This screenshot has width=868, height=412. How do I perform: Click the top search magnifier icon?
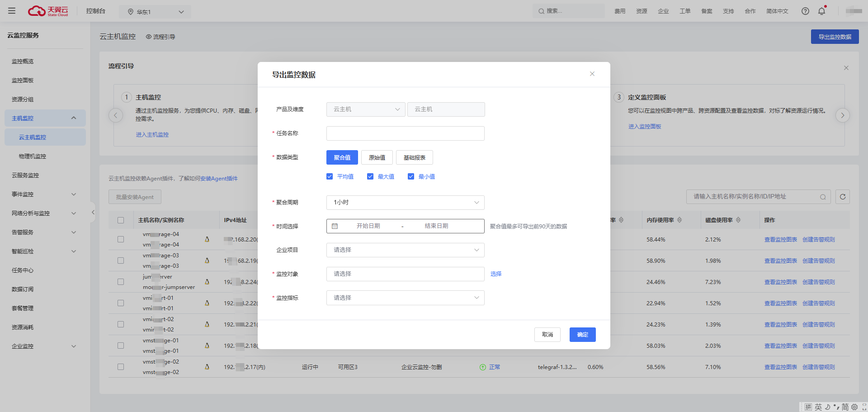click(541, 11)
